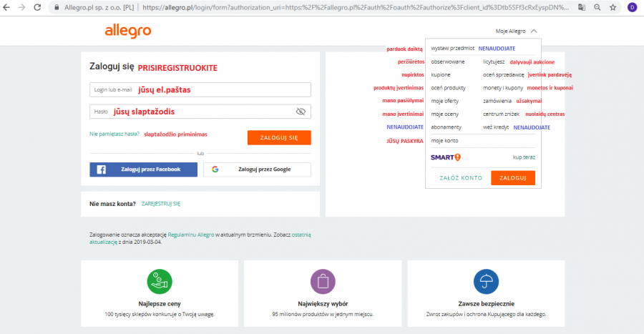This screenshot has width=644, height=334.
Task: Click the browser forward arrow
Action: [21, 7]
